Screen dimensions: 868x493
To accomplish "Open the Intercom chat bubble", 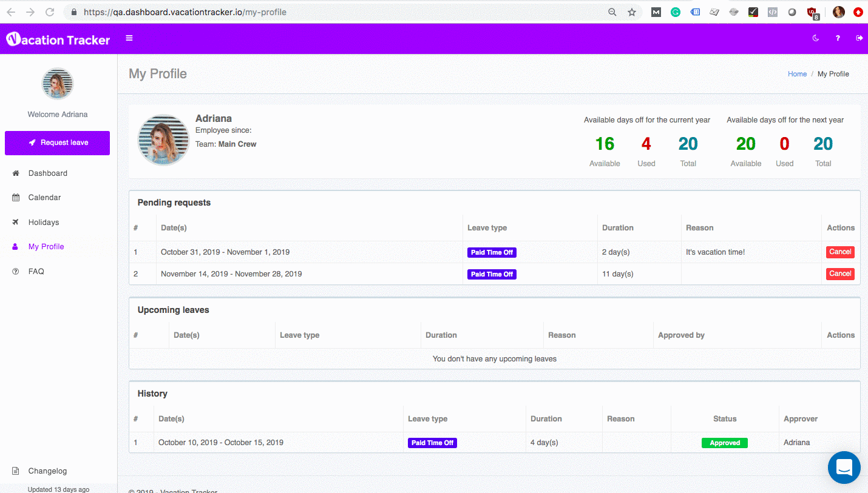I will [844, 468].
